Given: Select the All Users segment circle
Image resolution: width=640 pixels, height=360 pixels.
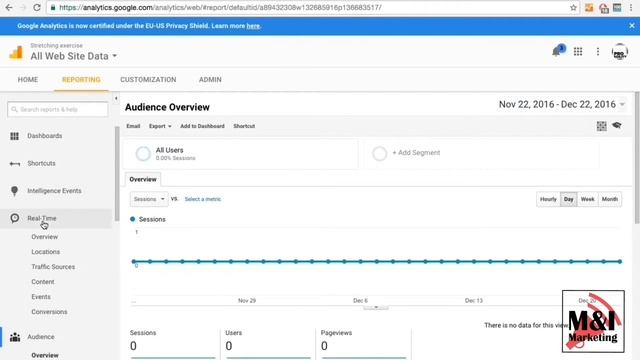Looking at the screenshot, I should (x=143, y=154).
